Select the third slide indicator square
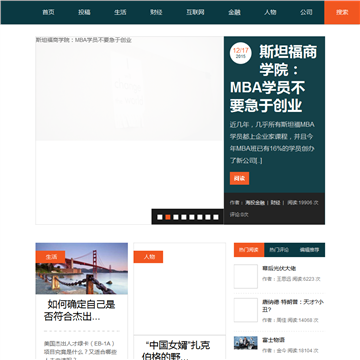Viewport: 360px width, 360px height. click(176, 217)
